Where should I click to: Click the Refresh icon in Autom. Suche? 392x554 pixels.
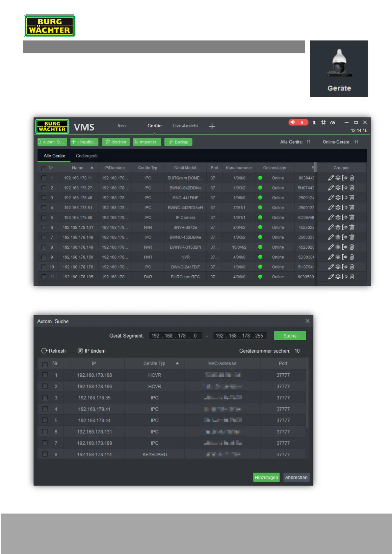point(44,351)
